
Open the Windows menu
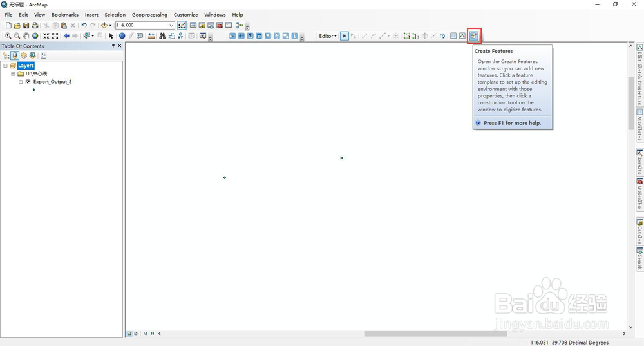[x=215, y=15]
